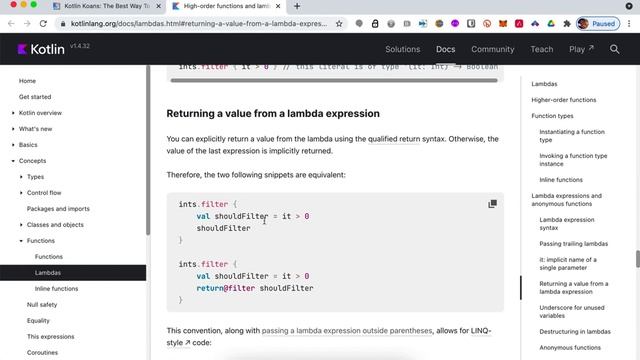Open the Play external link
The image size is (640, 360).
[x=581, y=49]
